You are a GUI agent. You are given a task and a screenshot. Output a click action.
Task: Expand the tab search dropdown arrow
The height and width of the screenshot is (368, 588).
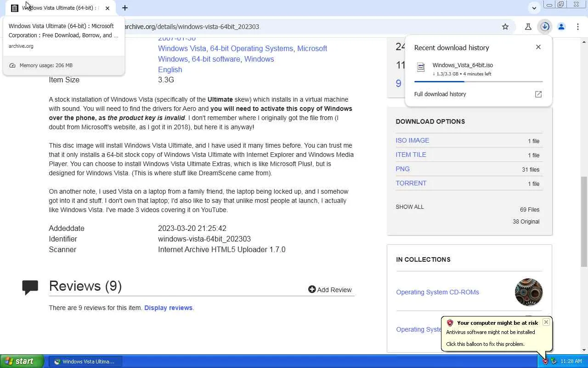pos(534,8)
